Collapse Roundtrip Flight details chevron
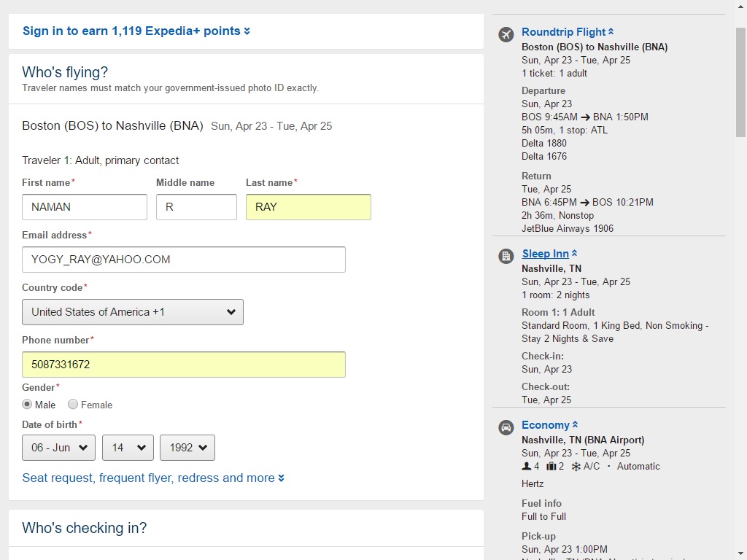 [x=611, y=32]
